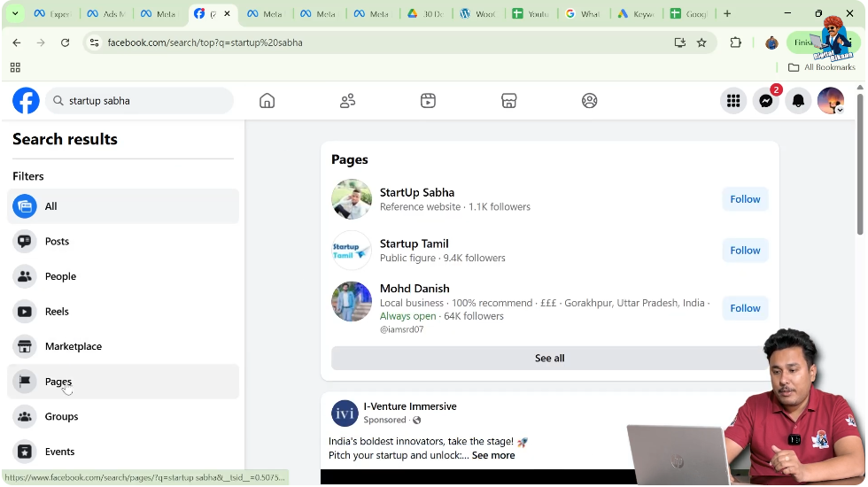Open the Video/Reels icon in top navigation

click(x=428, y=101)
